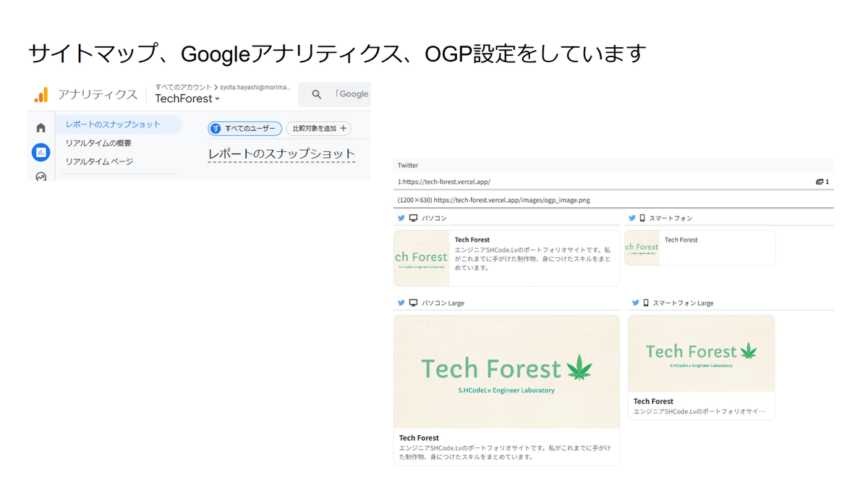Open the Analytics home icon in sidebar

pos(41,128)
